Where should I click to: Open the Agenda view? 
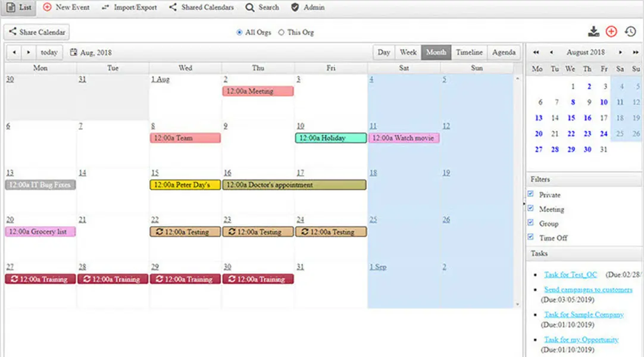pyautogui.click(x=504, y=52)
